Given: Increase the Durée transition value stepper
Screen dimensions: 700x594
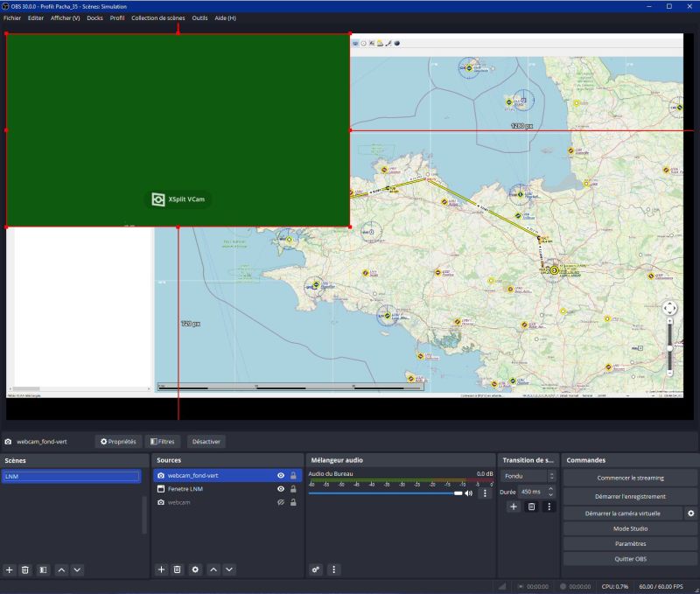Looking at the screenshot, I should (x=551, y=489).
